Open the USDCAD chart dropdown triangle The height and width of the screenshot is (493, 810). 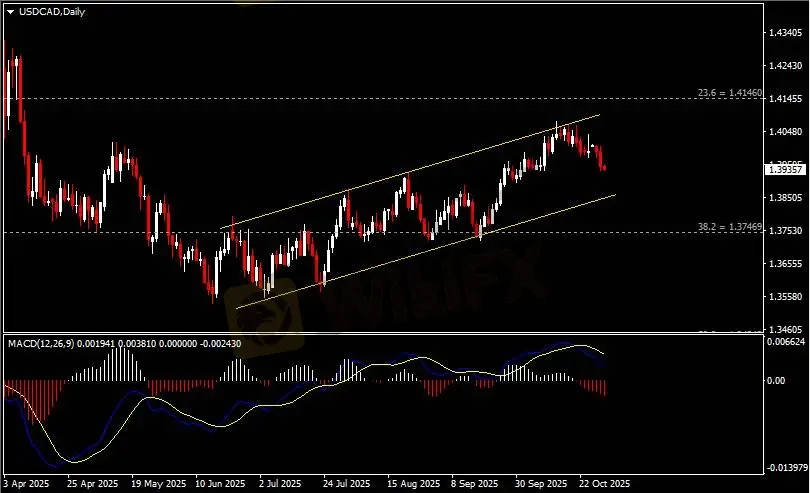pos(11,12)
